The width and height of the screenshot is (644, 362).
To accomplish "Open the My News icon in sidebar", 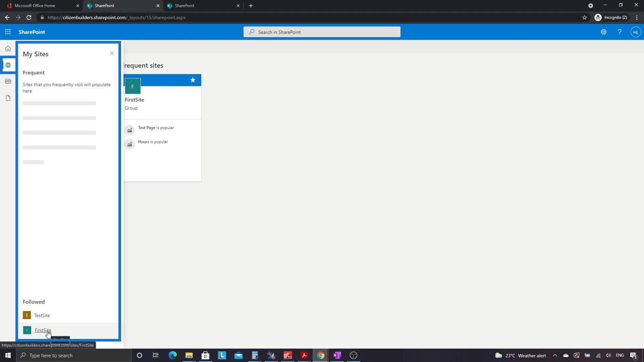I will click(x=8, y=82).
